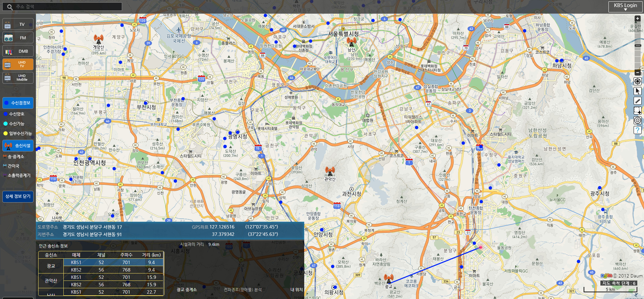Click the 거리 (km) column header
Screen dimensions: 644x299
point(151,255)
